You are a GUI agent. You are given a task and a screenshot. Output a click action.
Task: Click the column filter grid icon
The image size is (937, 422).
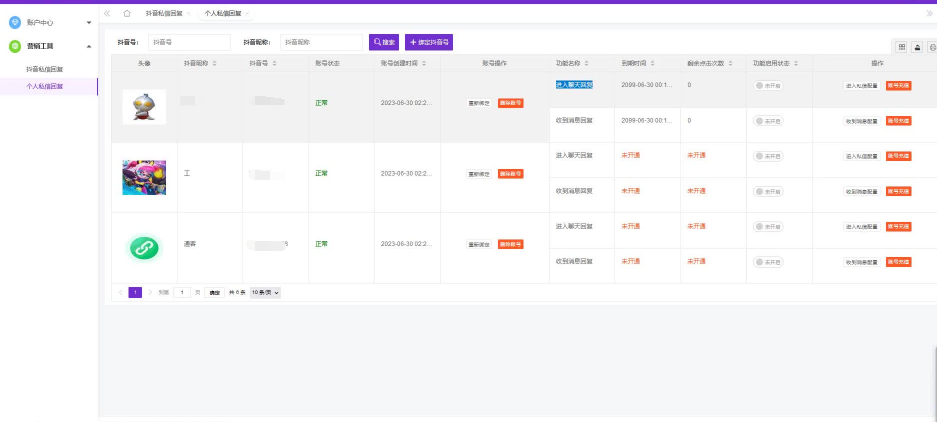click(x=902, y=46)
